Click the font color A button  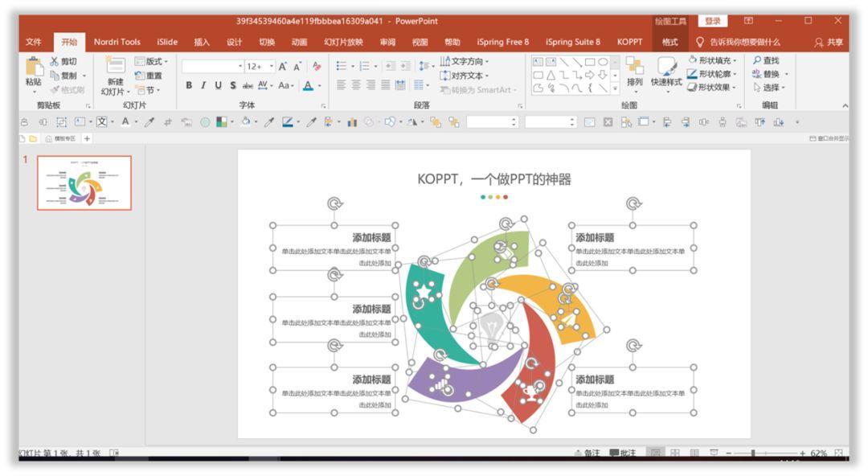pos(309,85)
